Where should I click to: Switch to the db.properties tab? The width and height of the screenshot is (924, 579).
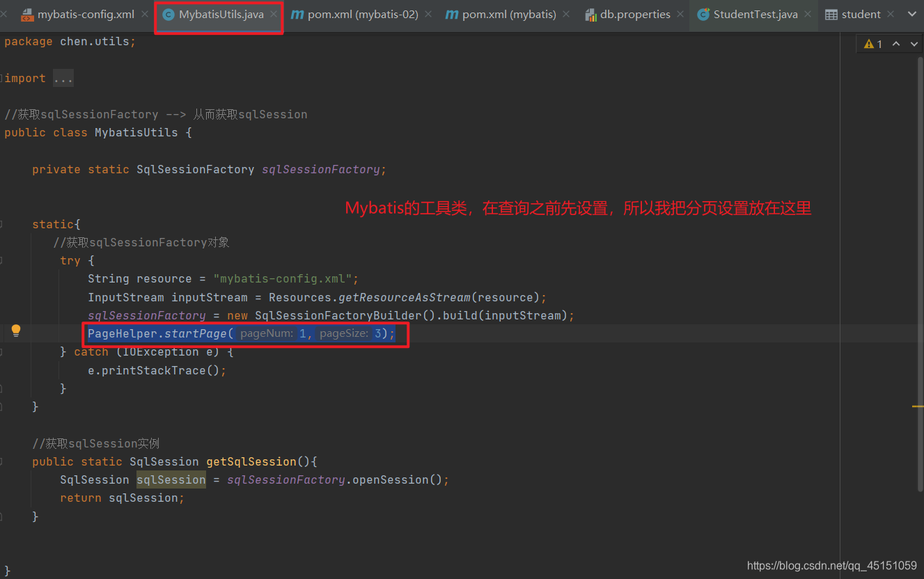636,15
